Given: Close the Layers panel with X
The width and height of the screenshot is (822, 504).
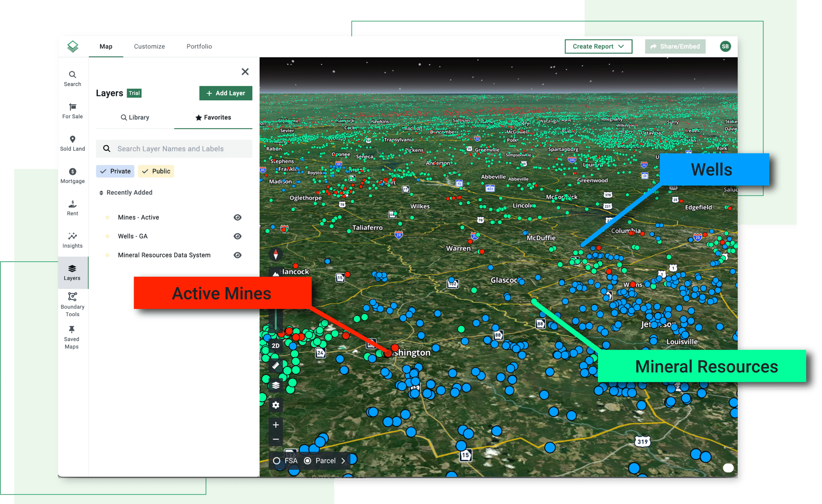Looking at the screenshot, I should pyautogui.click(x=245, y=72).
